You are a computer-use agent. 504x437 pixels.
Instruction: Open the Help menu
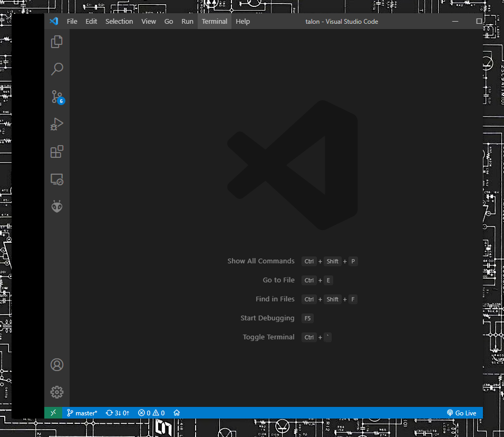click(x=243, y=21)
